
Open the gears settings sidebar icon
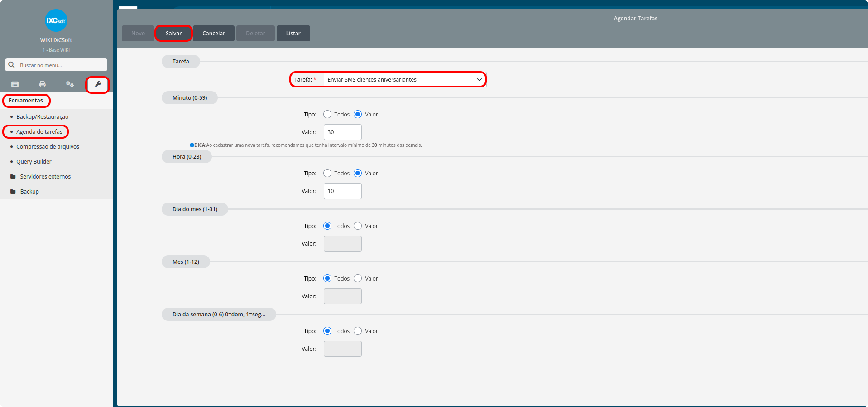70,84
